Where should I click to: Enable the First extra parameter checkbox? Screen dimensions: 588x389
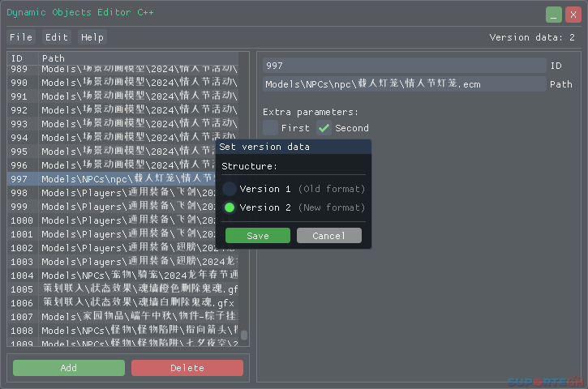click(270, 128)
